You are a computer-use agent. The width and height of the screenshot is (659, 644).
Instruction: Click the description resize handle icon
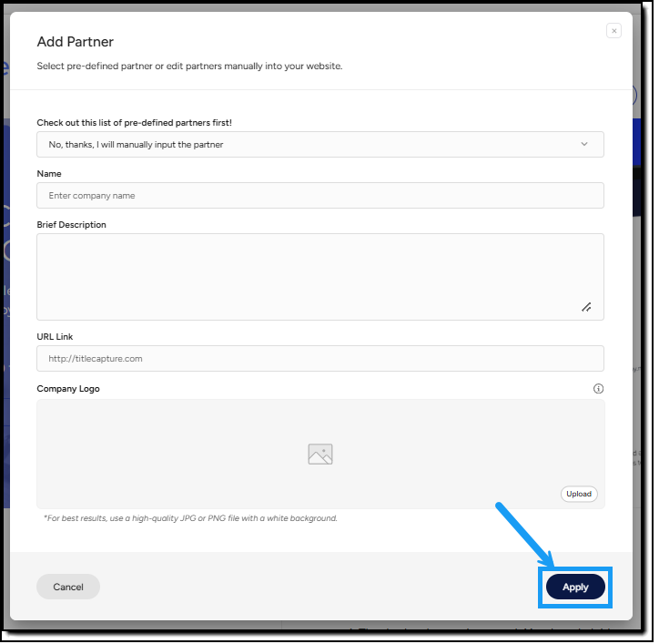586,307
